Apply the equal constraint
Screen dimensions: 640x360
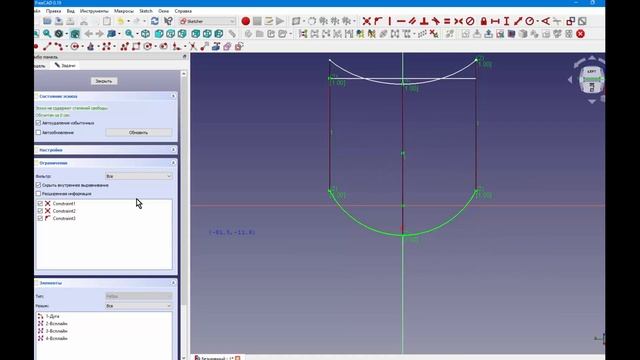447,21
